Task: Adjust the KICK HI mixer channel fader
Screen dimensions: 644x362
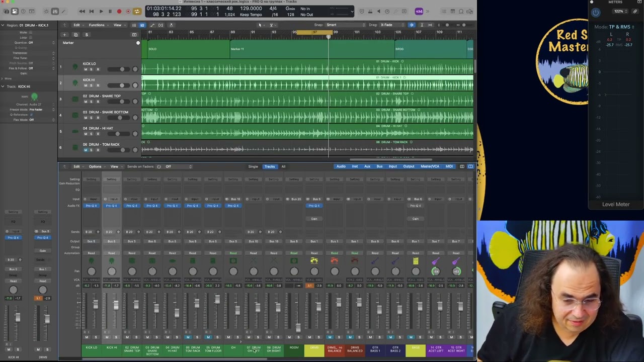Action: point(116,305)
